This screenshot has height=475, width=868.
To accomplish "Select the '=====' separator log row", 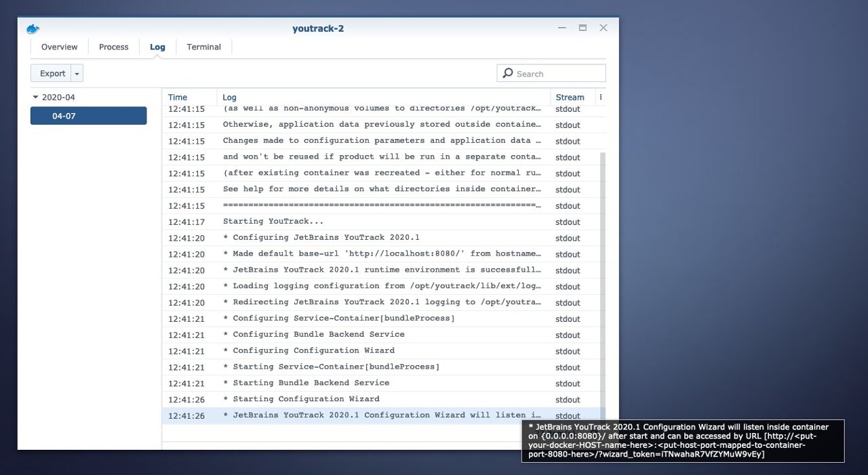I will (x=381, y=205).
